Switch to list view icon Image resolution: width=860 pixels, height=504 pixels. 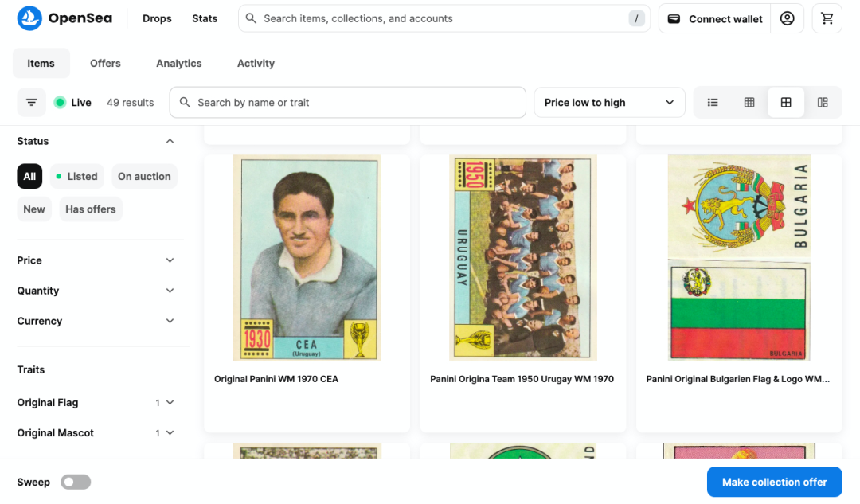(x=713, y=103)
